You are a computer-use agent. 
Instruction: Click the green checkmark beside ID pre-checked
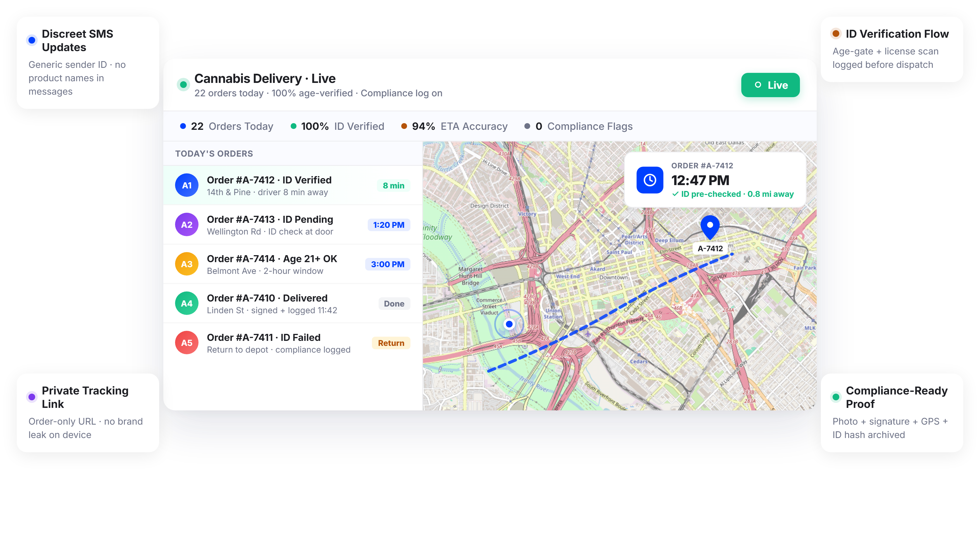[x=675, y=194]
